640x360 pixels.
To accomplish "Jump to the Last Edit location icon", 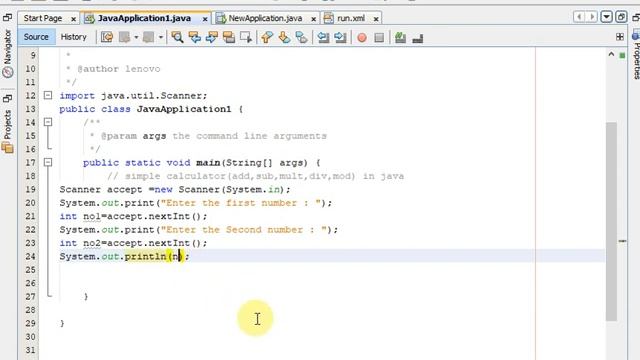I will pos(107,38).
